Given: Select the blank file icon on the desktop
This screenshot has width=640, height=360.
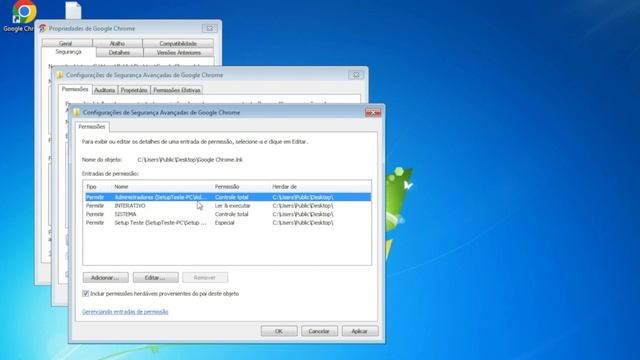Looking at the screenshot, I should coord(73,11).
